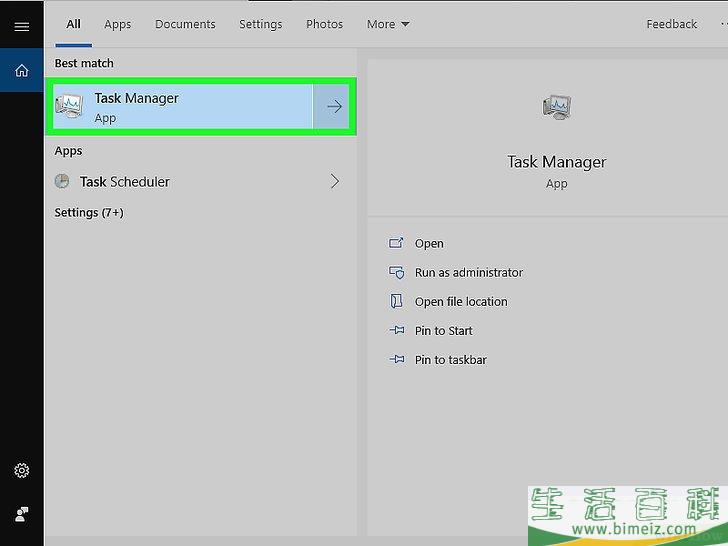Expand Task Manager result with arrow
Screen dimensions: 728x546
[334, 107]
